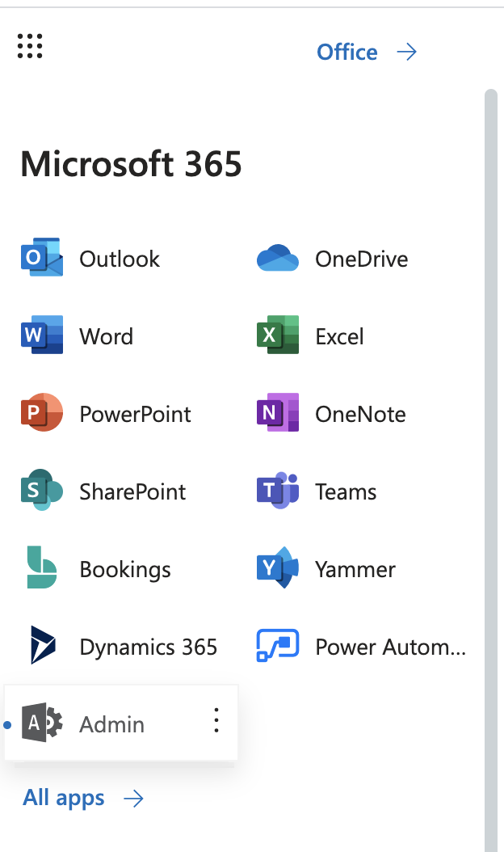
Task: Click the Bookings app icon
Action: pos(41,569)
